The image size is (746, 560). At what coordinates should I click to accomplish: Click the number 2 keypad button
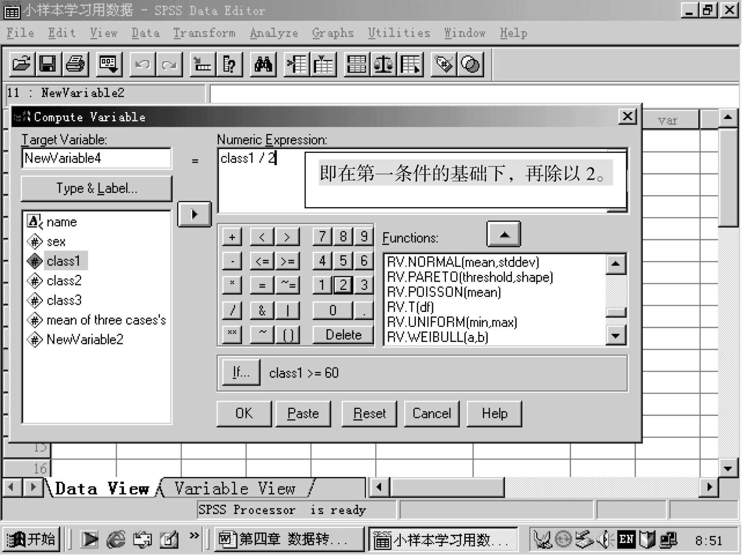pos(343,285)
